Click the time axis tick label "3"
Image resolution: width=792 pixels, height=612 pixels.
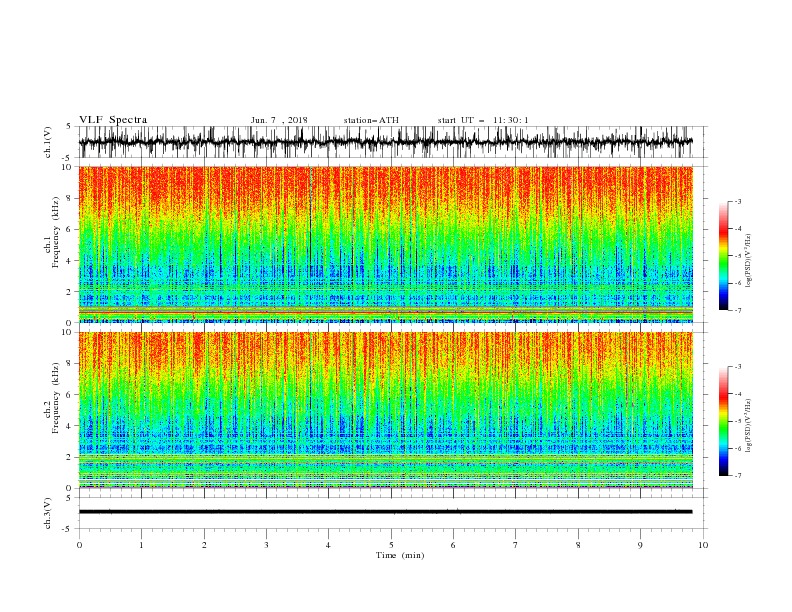(266, 545)
